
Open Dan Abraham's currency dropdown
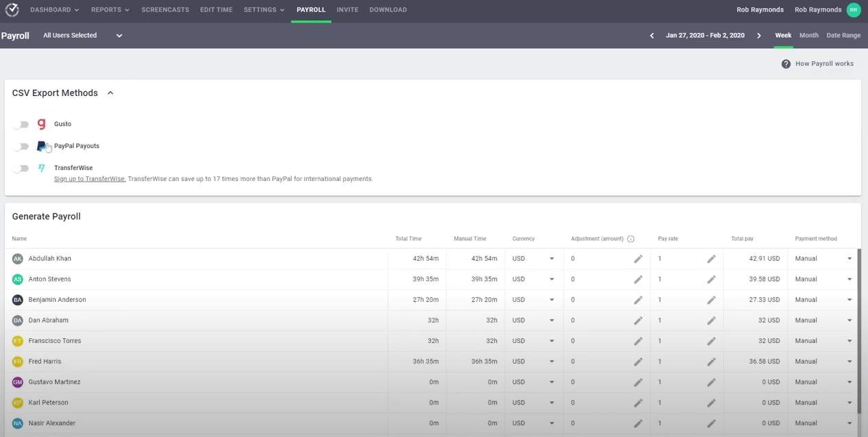(x=551, y=320)
